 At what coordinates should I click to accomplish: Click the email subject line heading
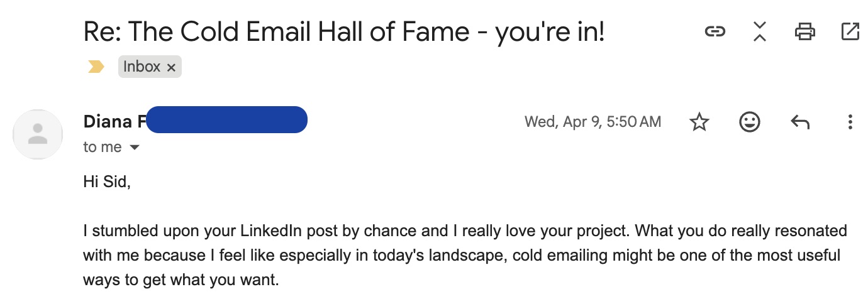click(x=343, y=31)
